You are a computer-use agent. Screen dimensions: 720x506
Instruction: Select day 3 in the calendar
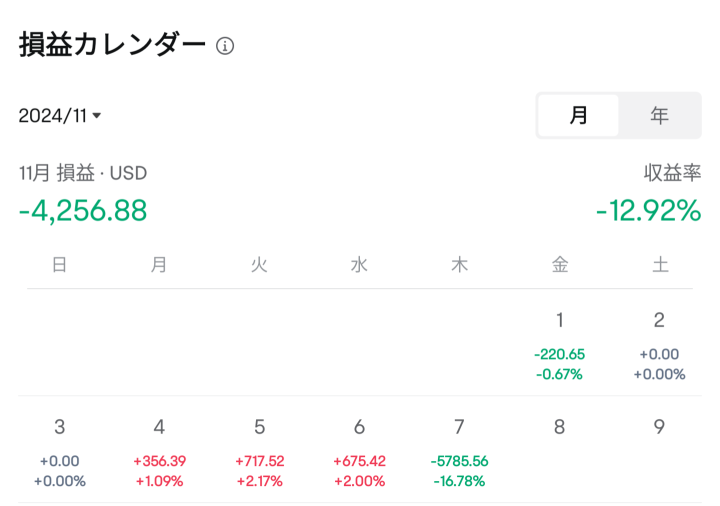pos(60,453)
